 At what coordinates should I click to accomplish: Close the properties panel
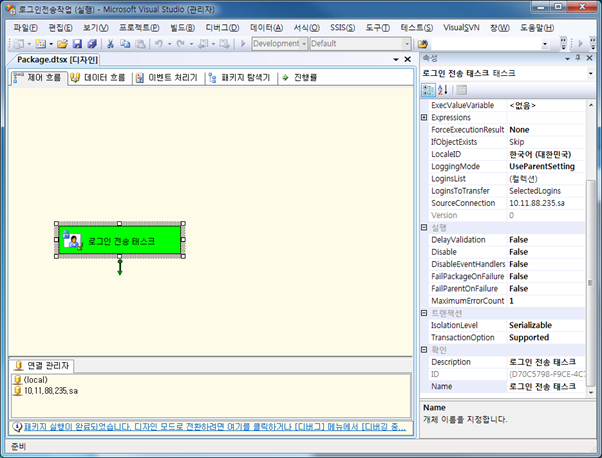pos(590,58)
